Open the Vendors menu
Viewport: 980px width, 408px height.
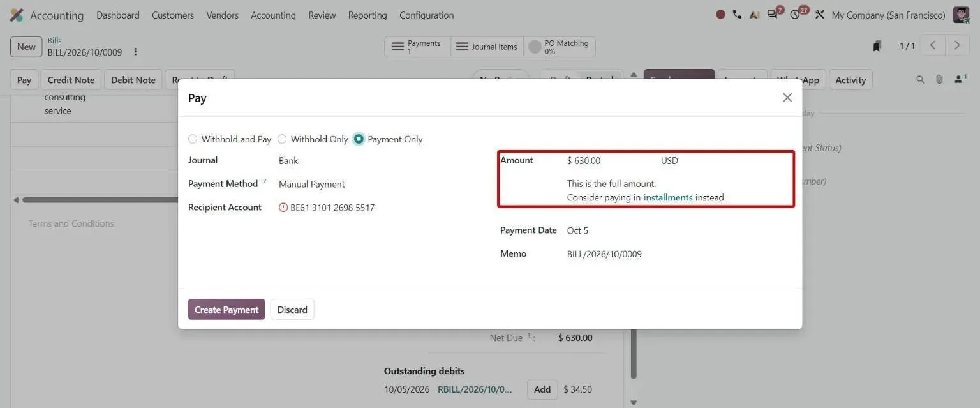[223, 15]
